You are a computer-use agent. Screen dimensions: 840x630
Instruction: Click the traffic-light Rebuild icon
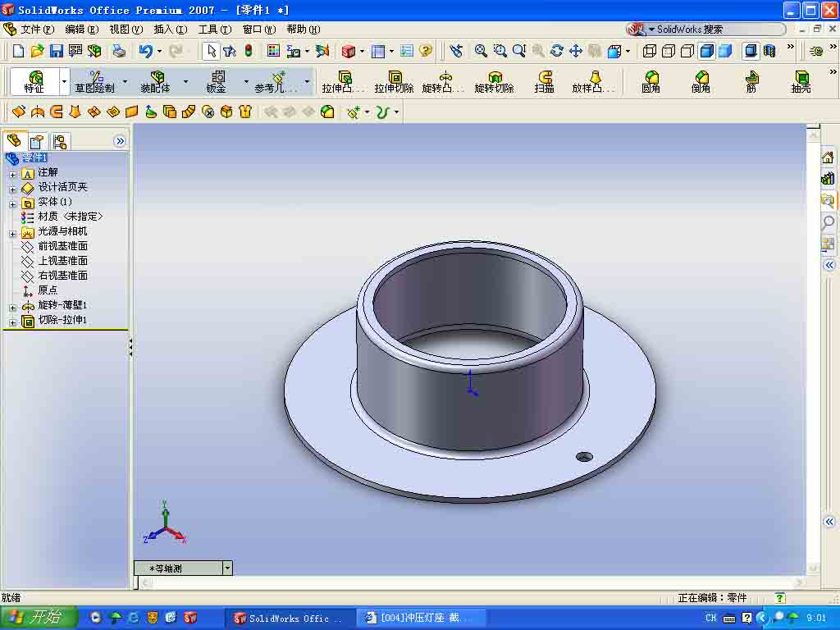click(x=249, y=51)
